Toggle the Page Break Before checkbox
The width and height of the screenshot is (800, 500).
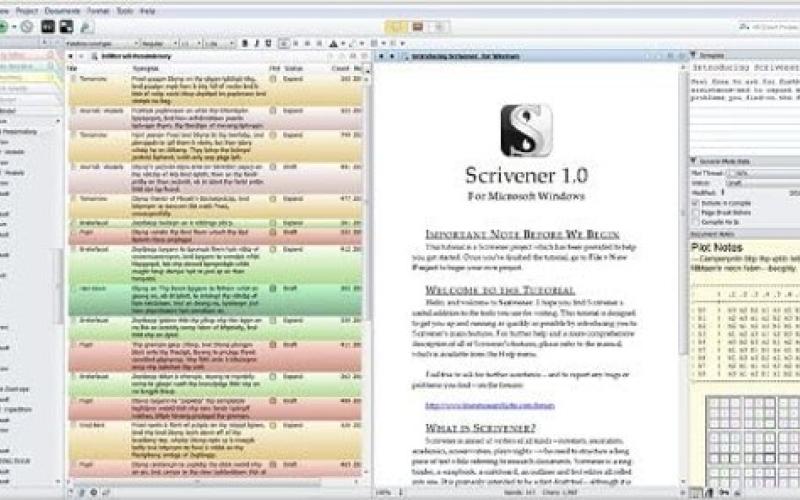695,212
